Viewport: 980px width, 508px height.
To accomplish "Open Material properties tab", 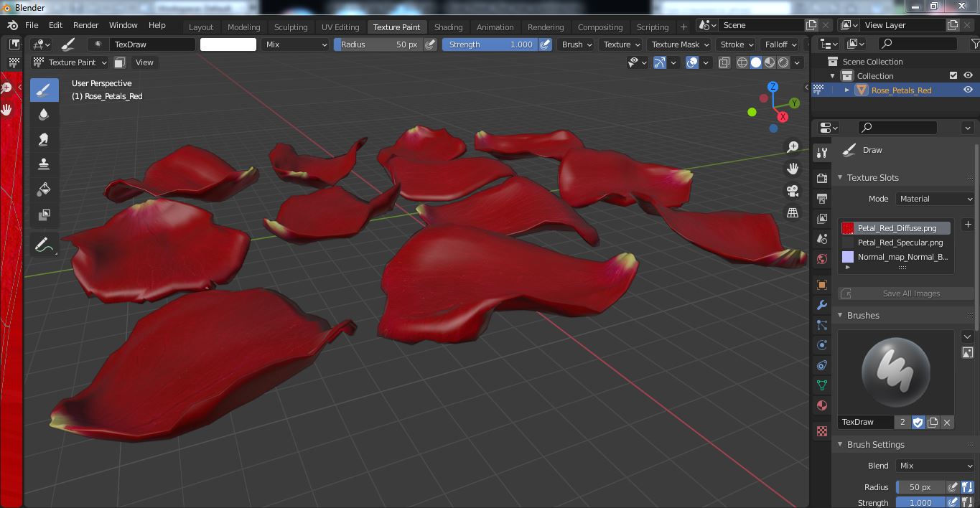I will [x=822, y=405].
